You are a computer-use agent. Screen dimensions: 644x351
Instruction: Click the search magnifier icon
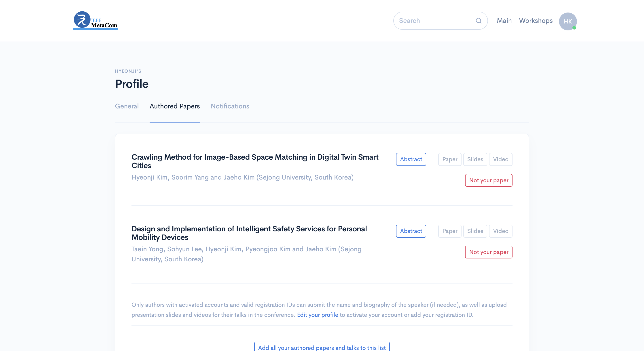(x=479, y=21)
